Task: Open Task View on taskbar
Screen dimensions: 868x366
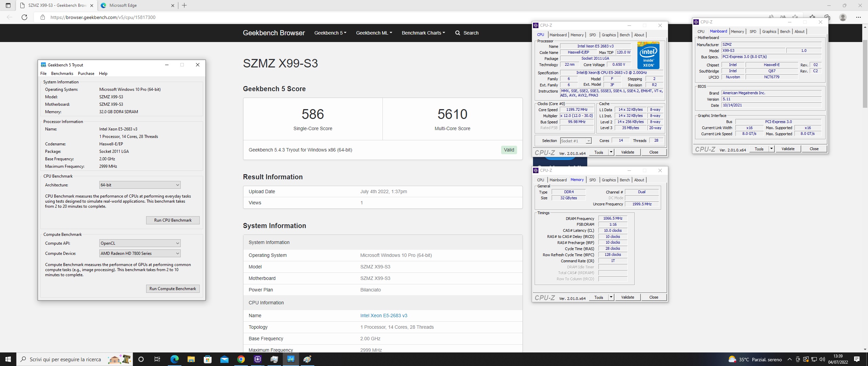Action: tap(157, 359)
